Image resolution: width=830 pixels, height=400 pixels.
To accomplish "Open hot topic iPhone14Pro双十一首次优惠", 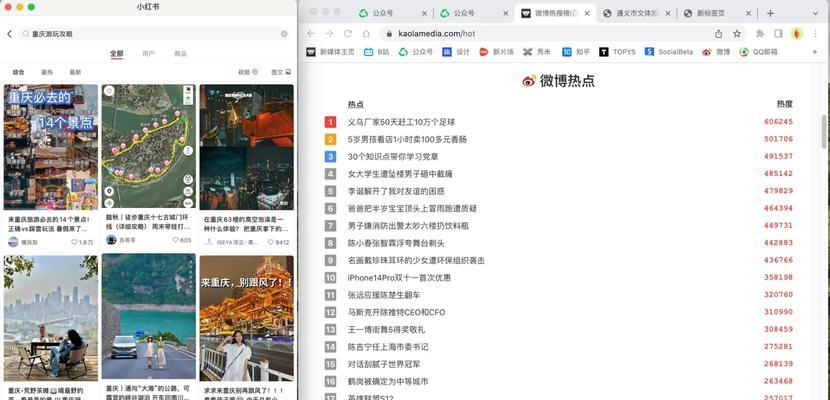I will click(400, 278).
